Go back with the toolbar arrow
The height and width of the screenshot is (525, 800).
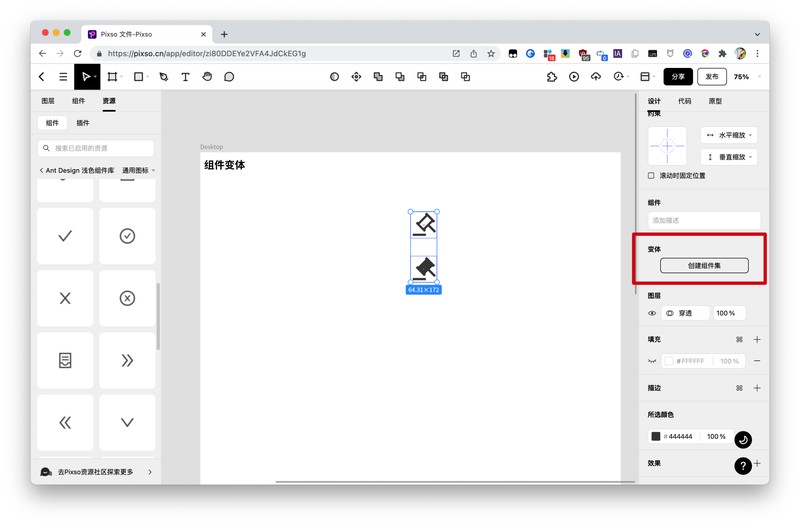pyautogui.click(x=42, y=77)
